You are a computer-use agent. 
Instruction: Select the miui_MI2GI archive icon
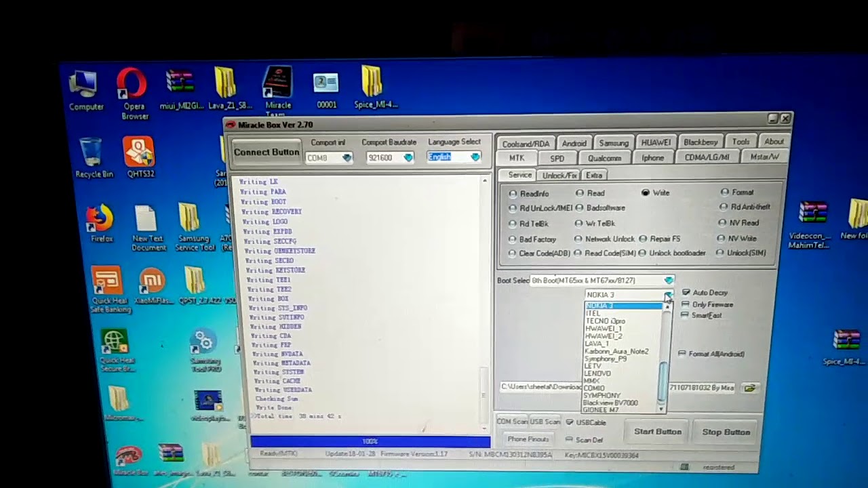[x=180, y=90]
